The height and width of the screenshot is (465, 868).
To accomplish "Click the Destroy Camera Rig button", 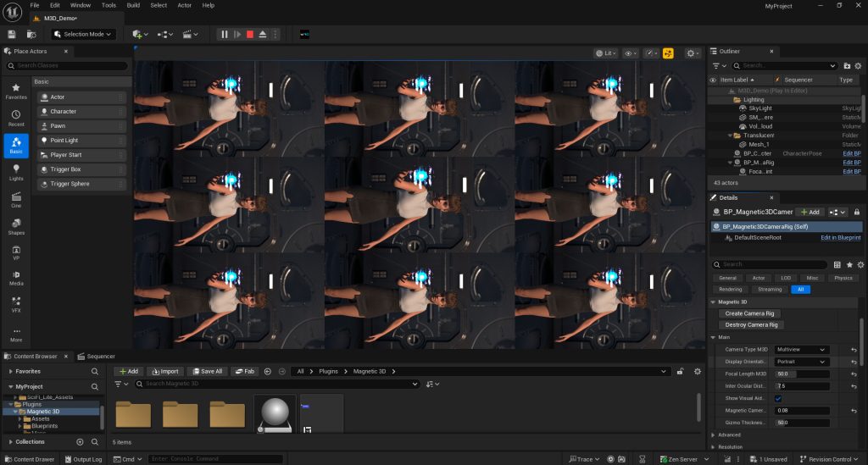I will [x=751, y=324].
